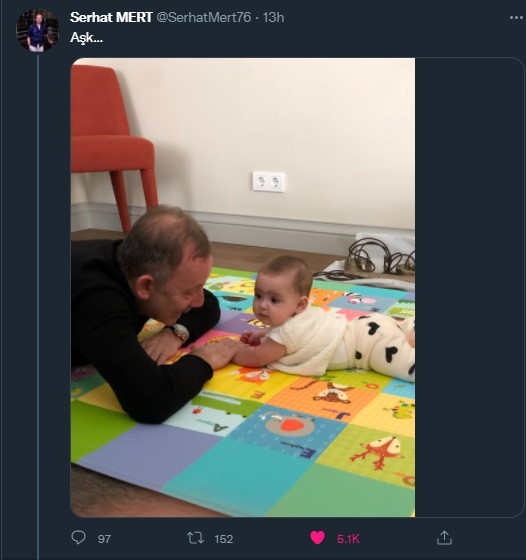Open Serhat MERT's profile picture avatar
Screen dimensions: 526x560
point(37,30)
